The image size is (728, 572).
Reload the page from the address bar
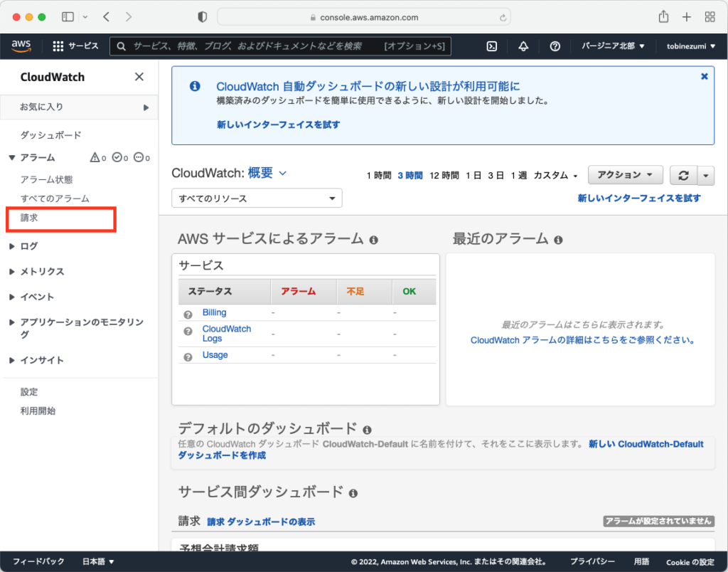503,18
